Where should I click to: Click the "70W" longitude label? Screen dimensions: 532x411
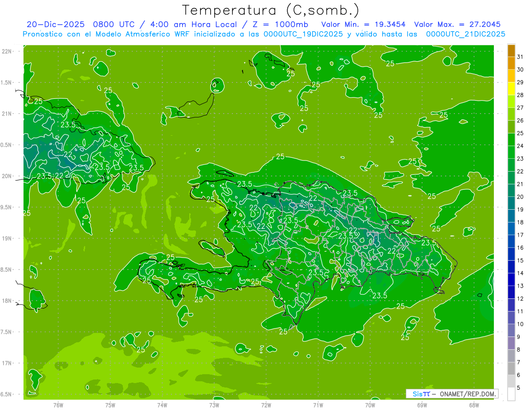point(370,405)
